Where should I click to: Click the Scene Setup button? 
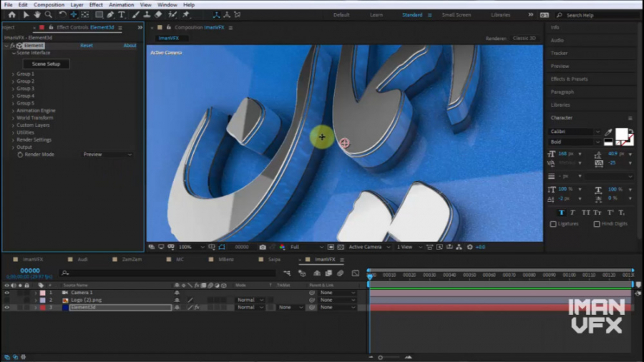(47, 64)
